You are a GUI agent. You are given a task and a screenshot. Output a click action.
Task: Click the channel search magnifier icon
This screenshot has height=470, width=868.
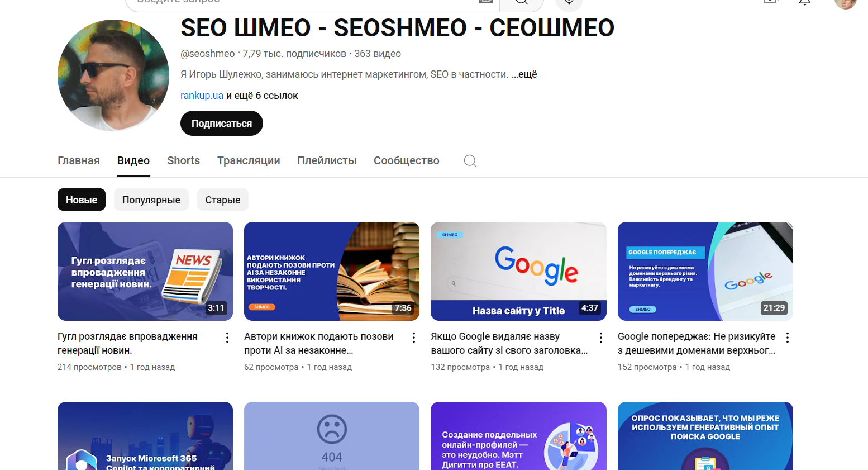(470, 161)
